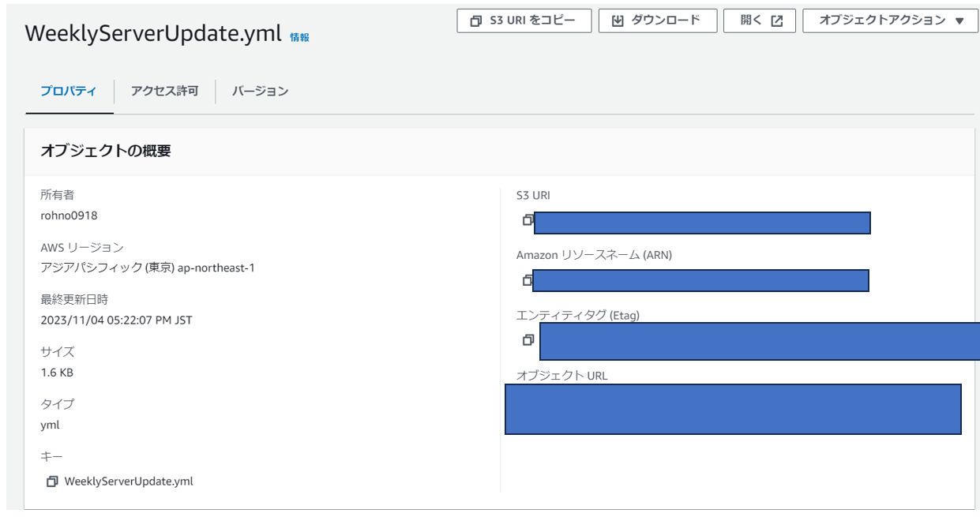Click the WeeklyServerUpdate.yml page title

[153, 34]
